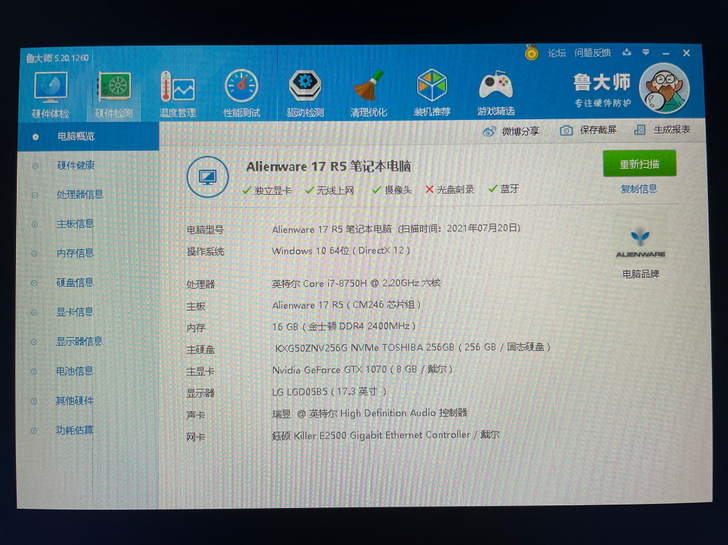Open the 硬件体检 hardware checkup icon
The height and width of the screenshot is (545, 728).
[x=50, y=92]
